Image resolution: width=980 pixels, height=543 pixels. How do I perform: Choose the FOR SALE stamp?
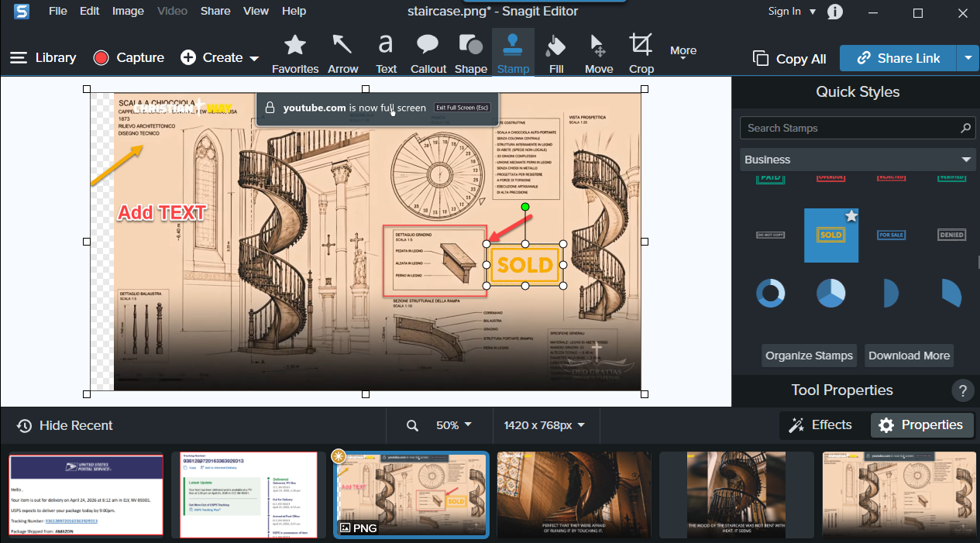[891, 235]
